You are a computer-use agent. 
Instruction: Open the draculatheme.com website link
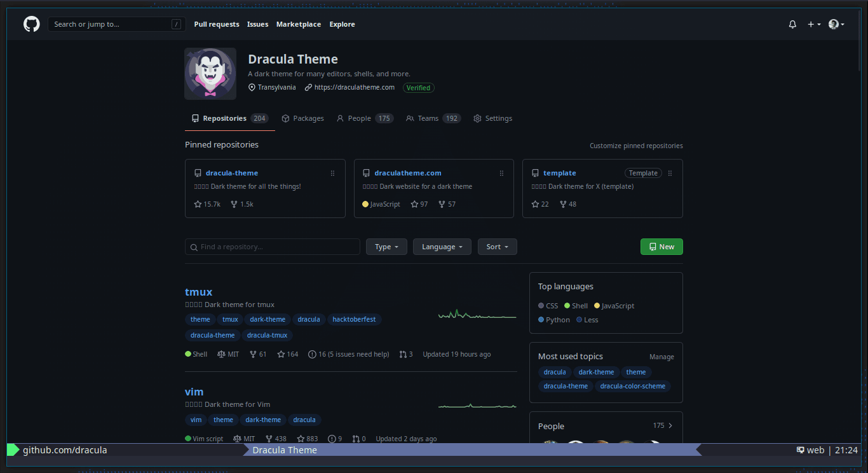coord(355,87)
